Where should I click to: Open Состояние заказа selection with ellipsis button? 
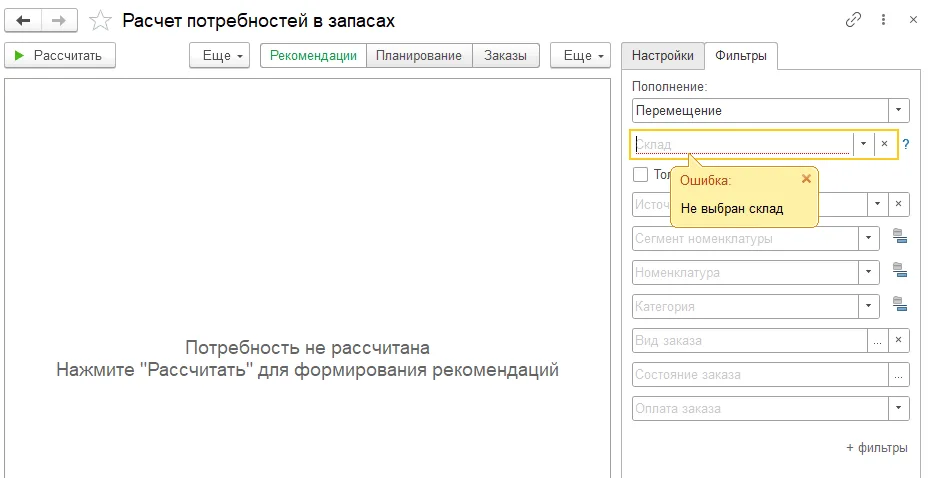[899, 374]
